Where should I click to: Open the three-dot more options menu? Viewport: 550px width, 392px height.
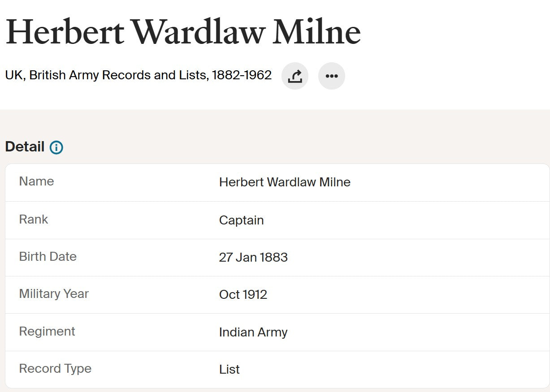pos(332,76)
